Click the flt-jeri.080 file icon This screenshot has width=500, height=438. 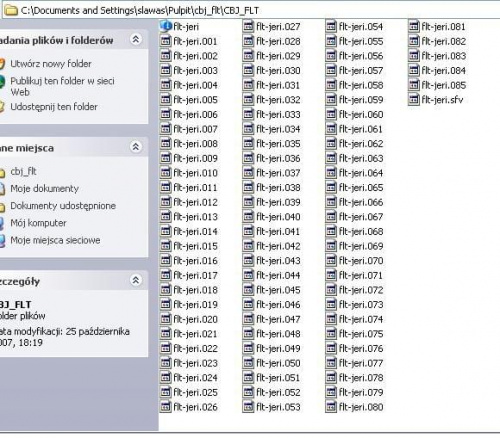(x=331, y=407)
